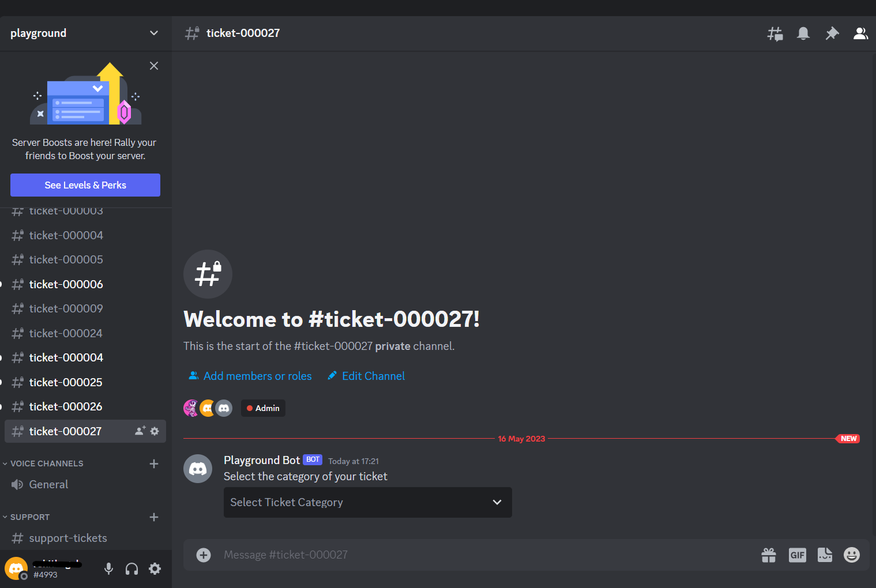
Task: Open Playground Bot avatar profile
Action: point(198,469)
